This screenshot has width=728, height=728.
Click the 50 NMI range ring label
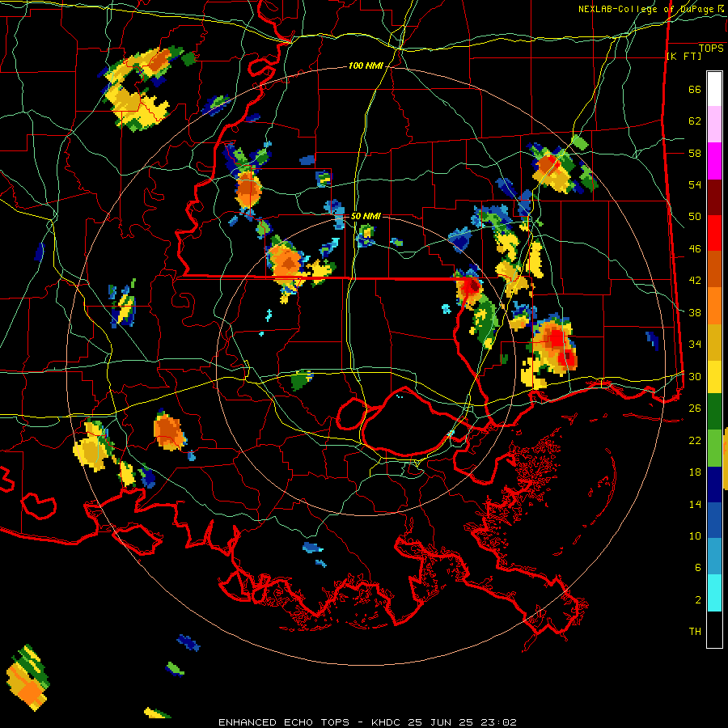pos(366,216)
